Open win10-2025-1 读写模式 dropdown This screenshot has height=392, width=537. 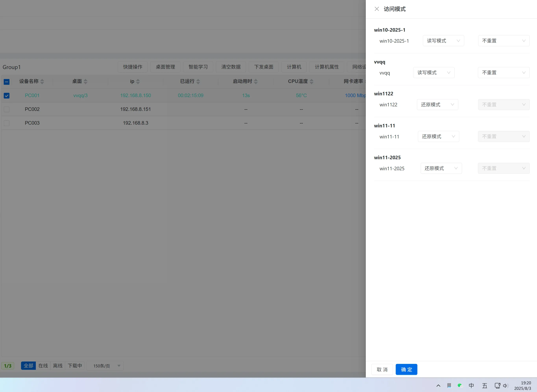coord(443,41)
